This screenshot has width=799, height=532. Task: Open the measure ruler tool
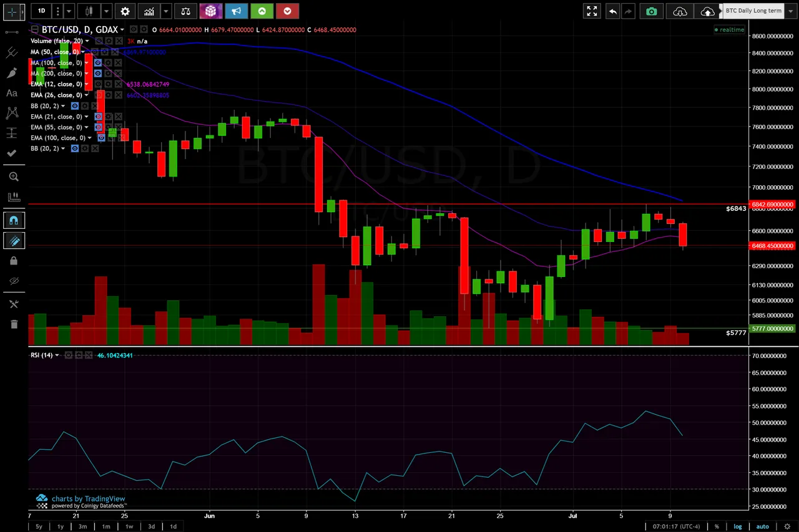click(13, 197)
